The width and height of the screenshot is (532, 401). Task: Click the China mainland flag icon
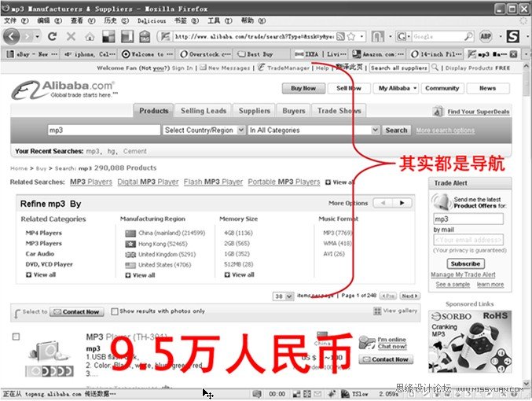coord(130,234)
